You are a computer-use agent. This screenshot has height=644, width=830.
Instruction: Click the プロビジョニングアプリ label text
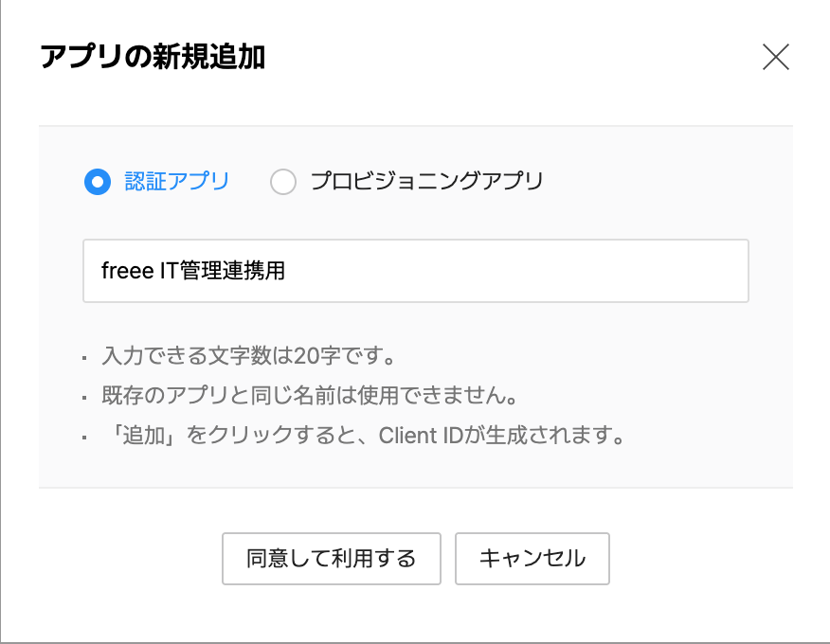click(x=426, y=182)
